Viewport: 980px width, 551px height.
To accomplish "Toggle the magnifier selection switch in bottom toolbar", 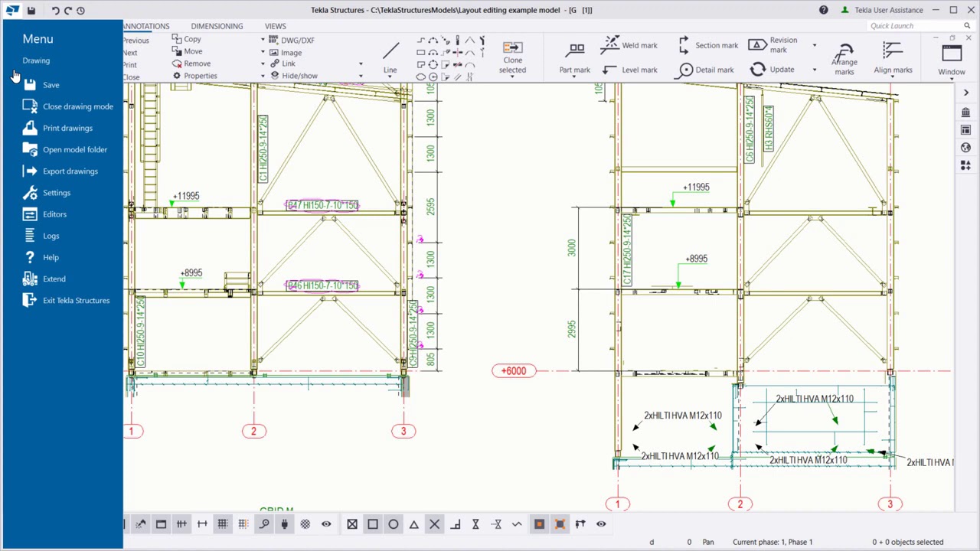I will (x=263, y=524).
